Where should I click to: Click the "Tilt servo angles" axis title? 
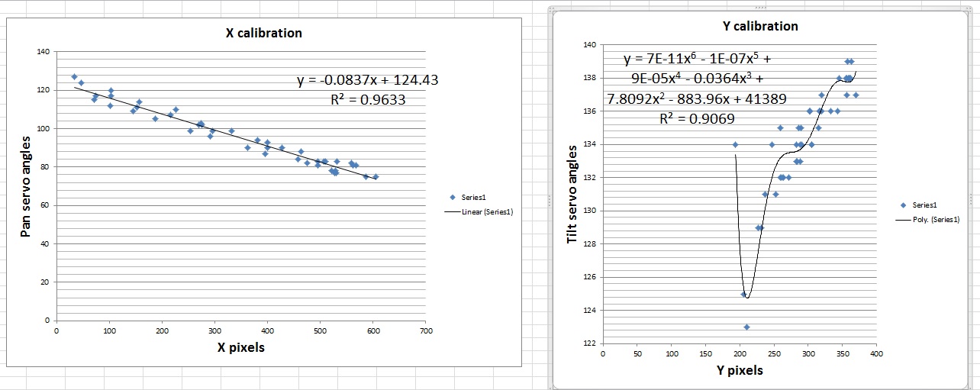coord(572,195)
